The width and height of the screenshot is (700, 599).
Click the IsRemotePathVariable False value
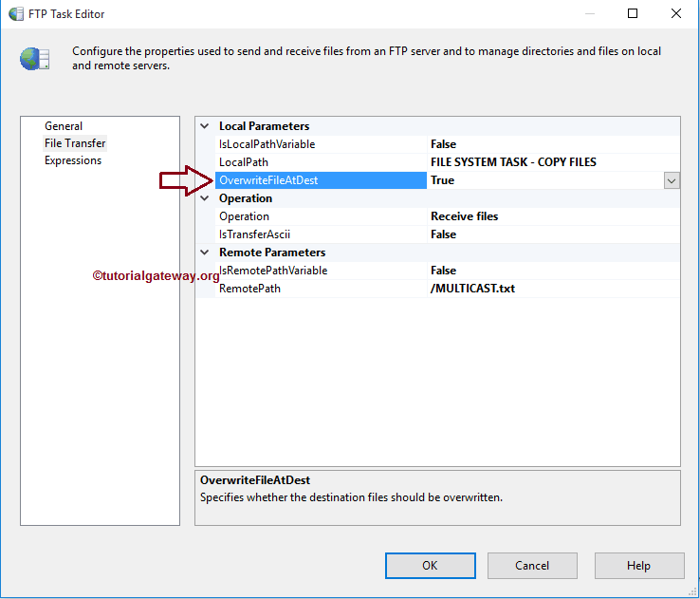(443, 271)
